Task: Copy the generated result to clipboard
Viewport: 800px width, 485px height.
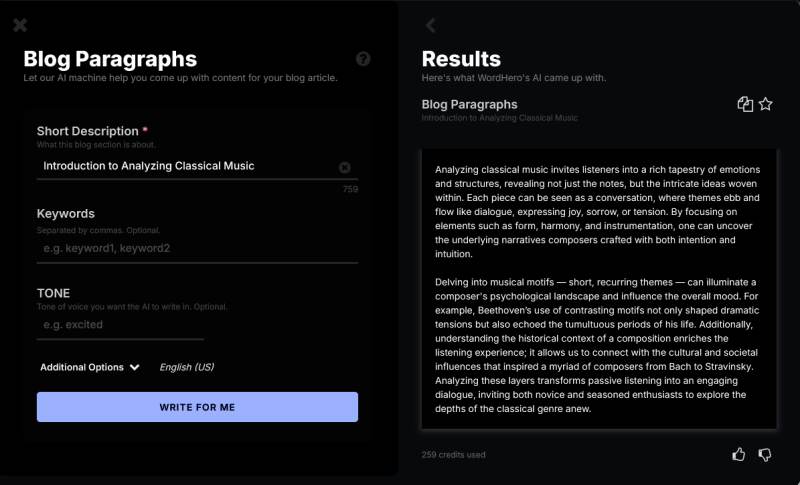Action: [745, 104]
